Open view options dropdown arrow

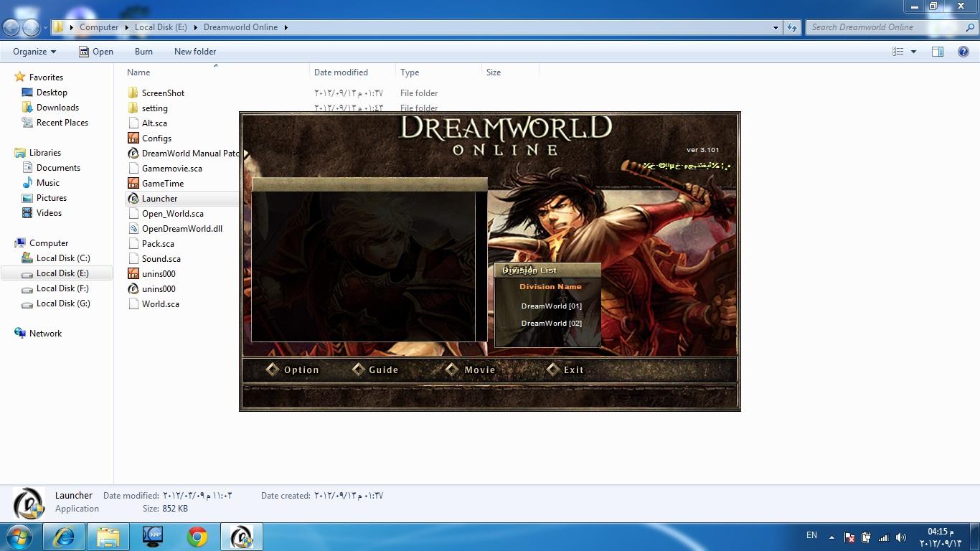tap(913, 52)
